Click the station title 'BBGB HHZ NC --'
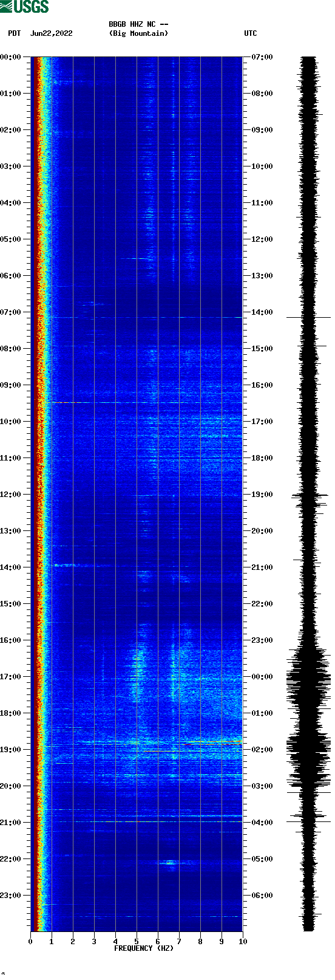Viewport: 335px width, 980px height. click(x=138, y=24)
